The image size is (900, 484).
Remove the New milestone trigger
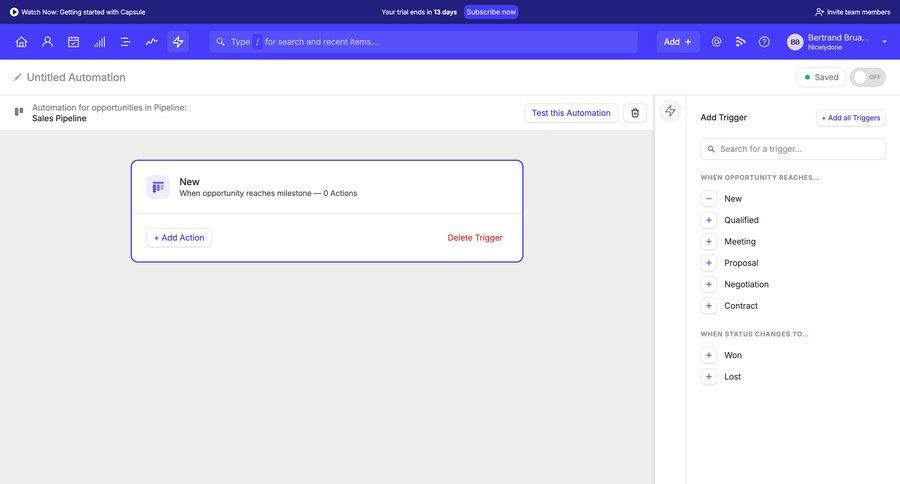pos(709,199)
